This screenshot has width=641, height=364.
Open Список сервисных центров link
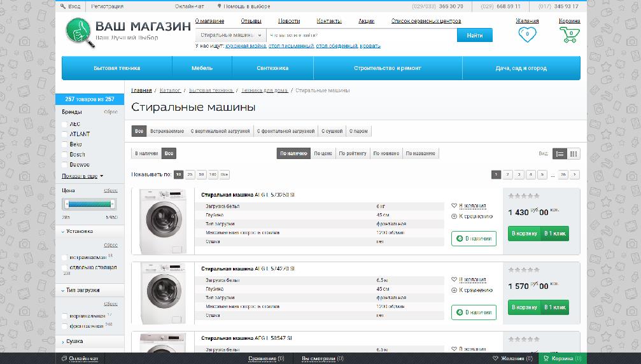pos(426,21)
